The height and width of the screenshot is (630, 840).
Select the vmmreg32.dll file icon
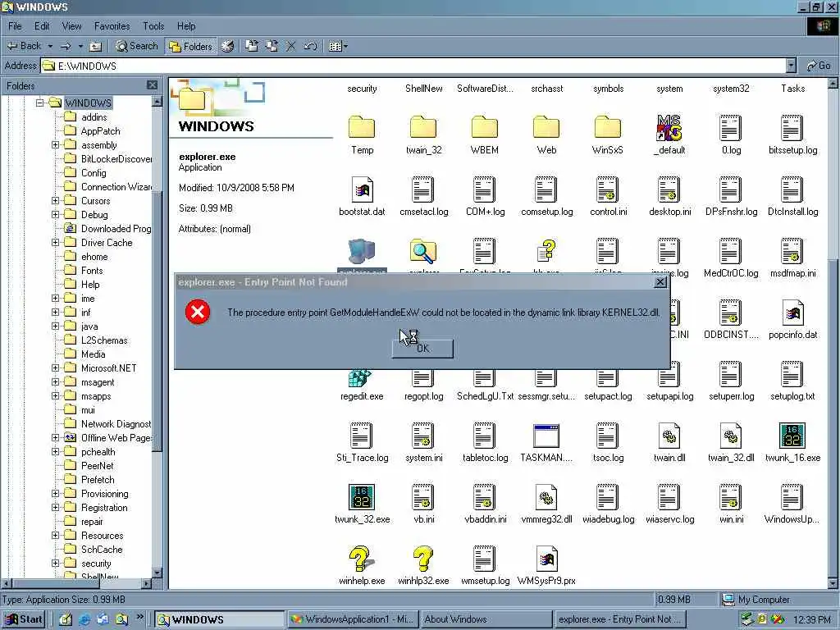546,498
